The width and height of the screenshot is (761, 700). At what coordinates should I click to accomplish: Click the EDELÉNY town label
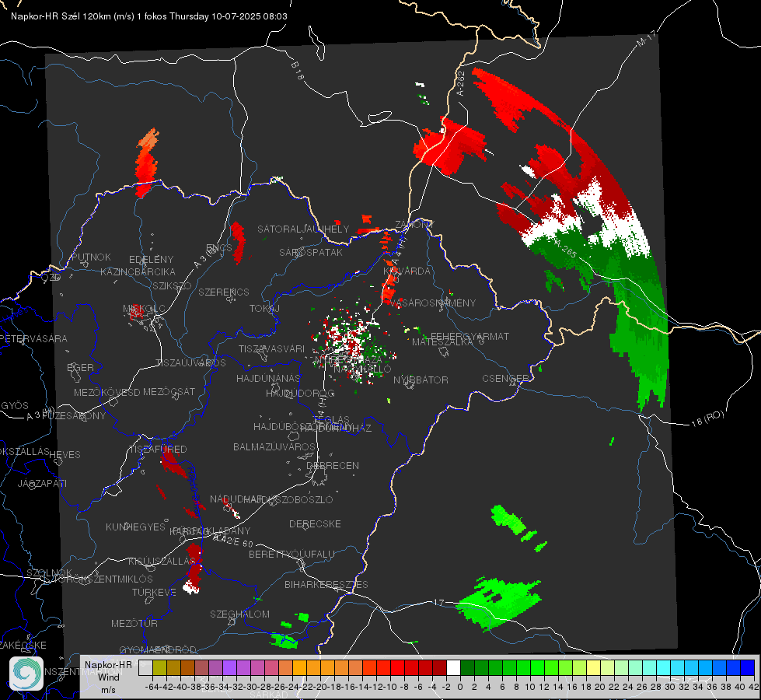(151, 260)
